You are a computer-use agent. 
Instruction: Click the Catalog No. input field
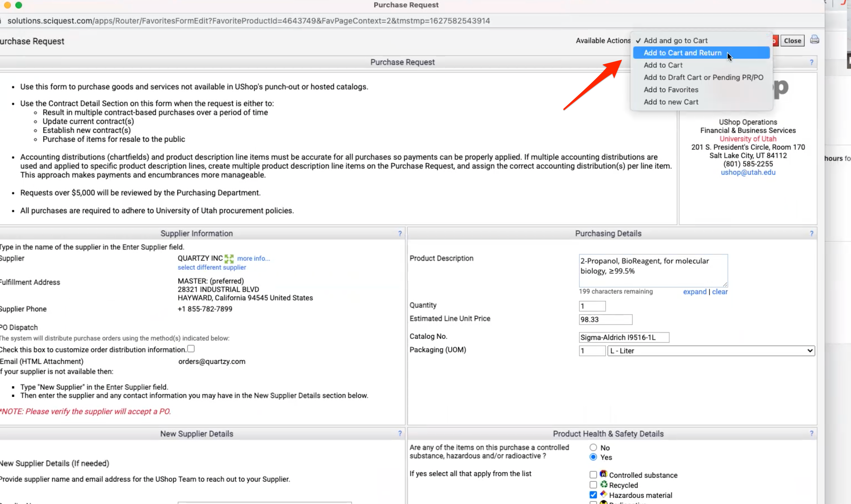click(624, 337)
